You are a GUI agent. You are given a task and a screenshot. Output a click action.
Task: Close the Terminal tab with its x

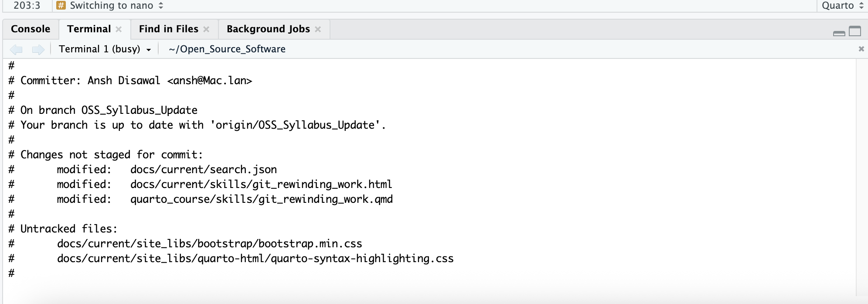[x=119, y=29]
